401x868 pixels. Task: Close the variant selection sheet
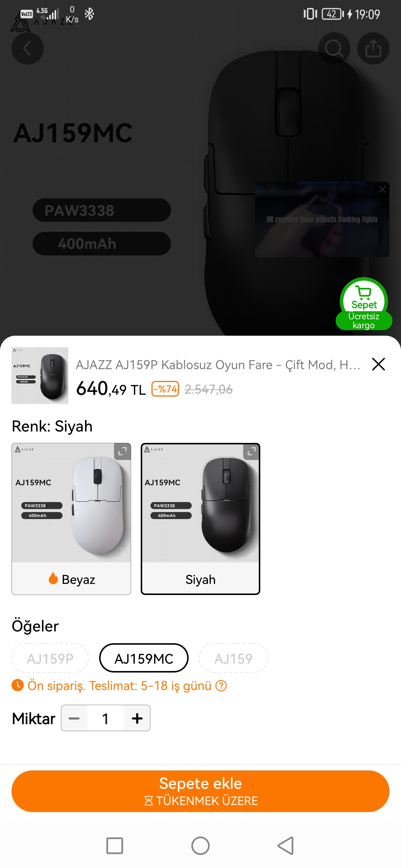(378, 364)
